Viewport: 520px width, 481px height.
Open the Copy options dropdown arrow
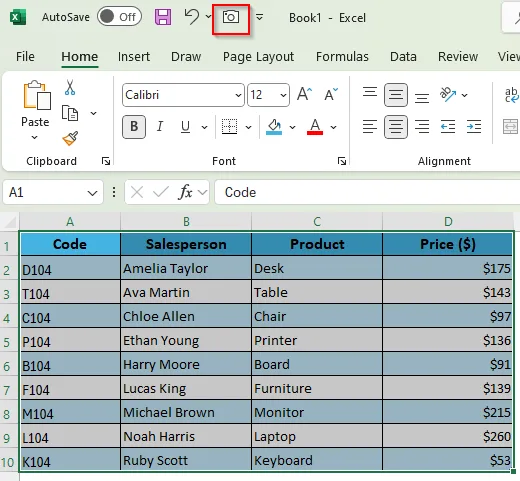click(94, 113)
